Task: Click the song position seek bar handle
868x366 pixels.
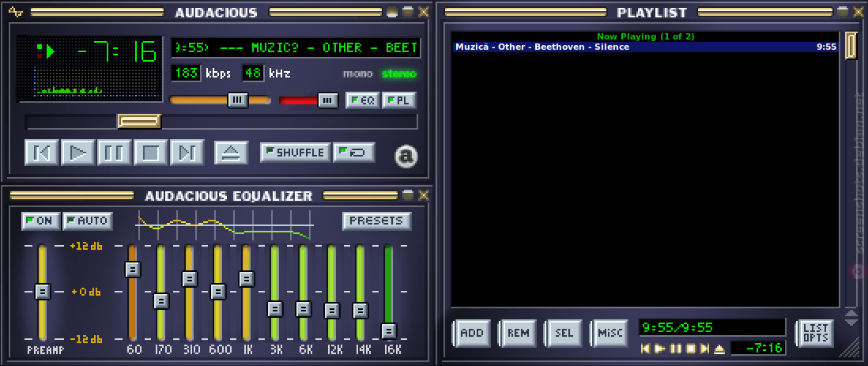Action: coord(139,121)
